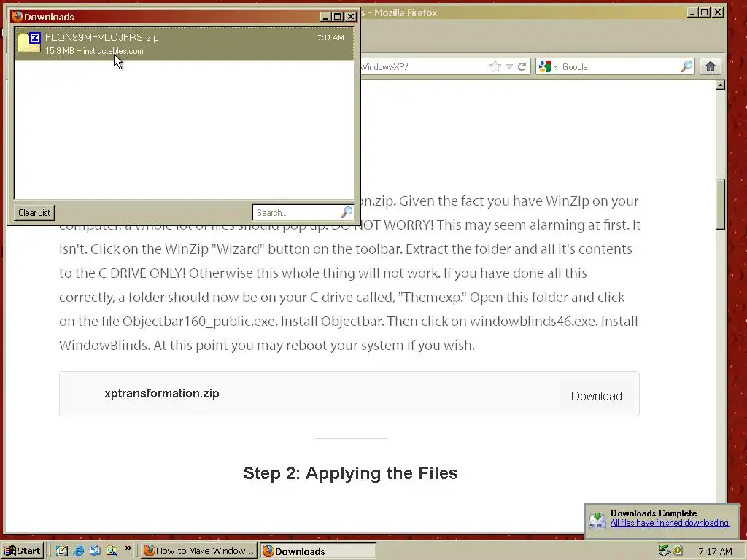The height and width of the screenshot is (560, 747).
Task: Focus the Google search box in Firefox
Action: 619,66
